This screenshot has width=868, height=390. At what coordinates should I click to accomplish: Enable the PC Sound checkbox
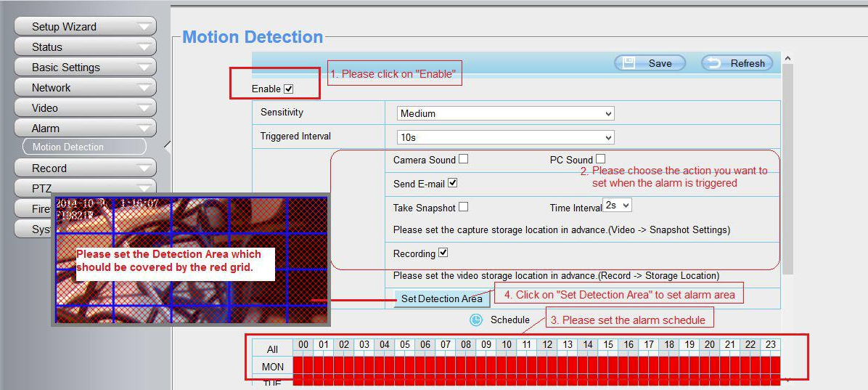(600, 159)
